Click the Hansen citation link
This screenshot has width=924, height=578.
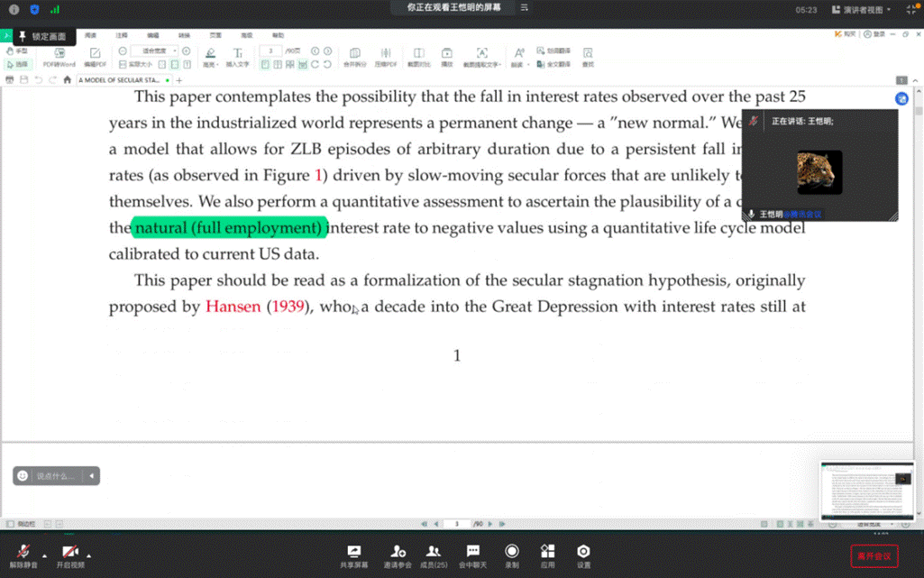coord(233,307)
